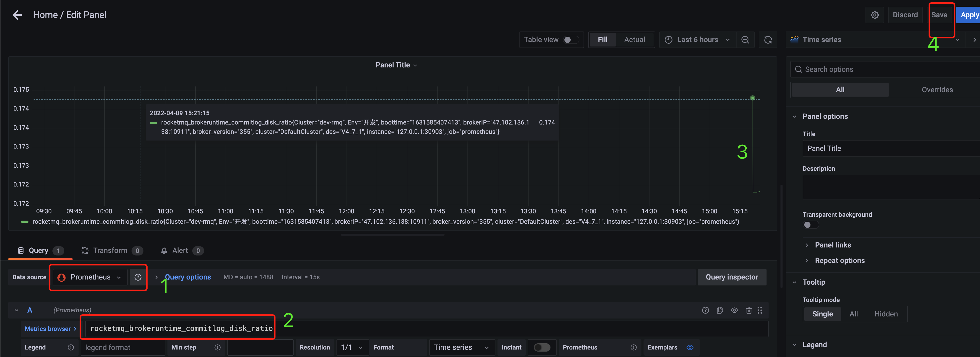Screen dimensions: 980x357
Task: Click the zoom out time range icon
Action: [745, 40]
